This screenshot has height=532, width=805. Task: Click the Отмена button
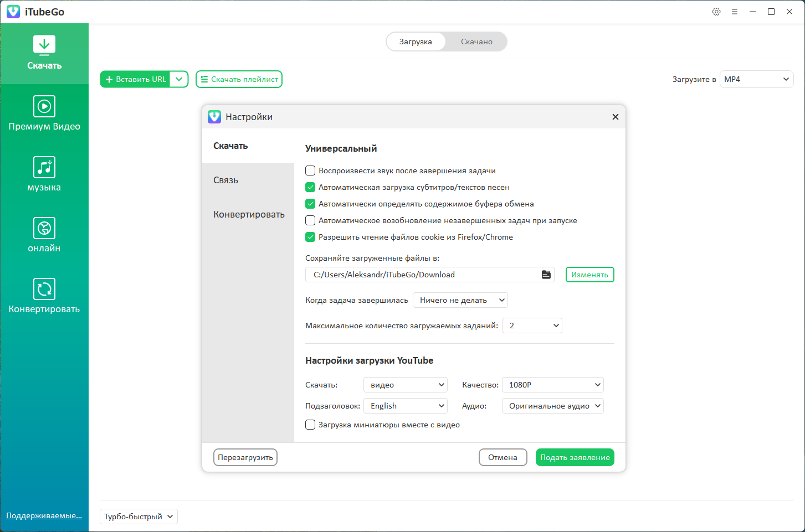pos(503,457)
